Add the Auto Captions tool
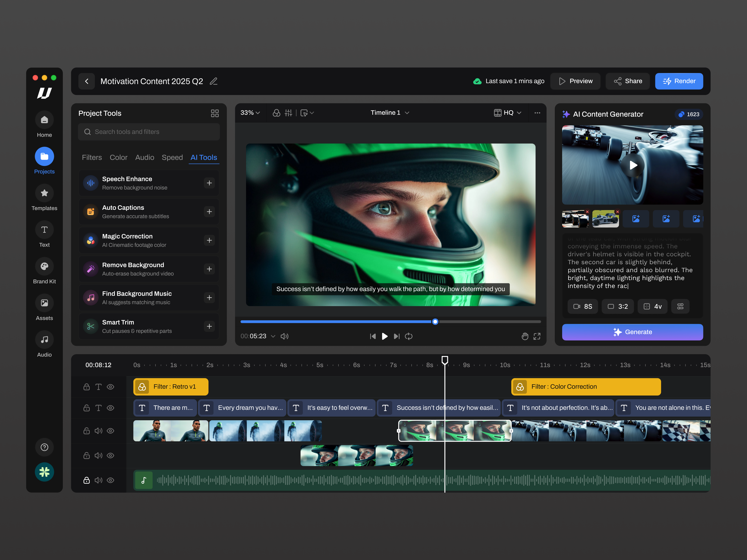The image size is (747, 560). pyautogui.click(x=209, y=212)
